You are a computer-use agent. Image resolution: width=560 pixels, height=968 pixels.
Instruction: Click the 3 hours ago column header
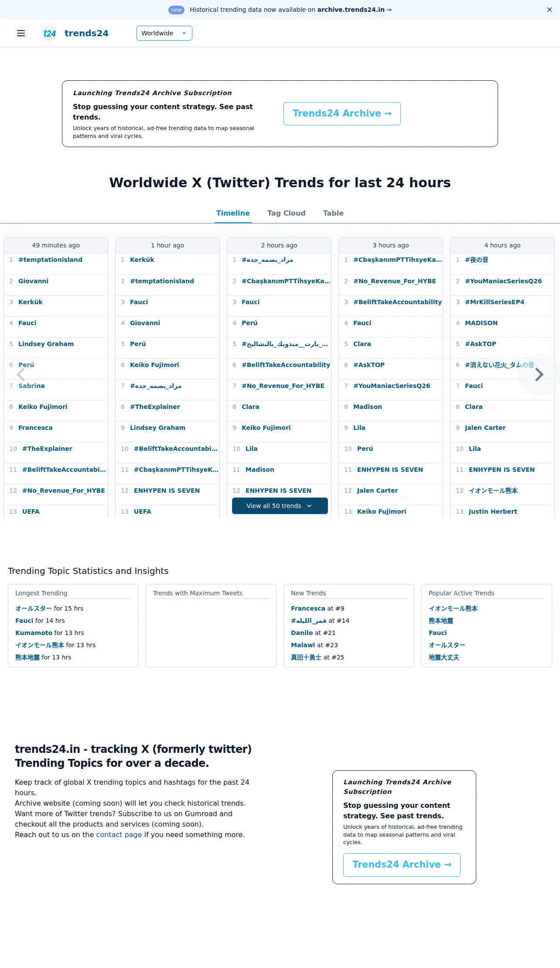pos(391,245)
